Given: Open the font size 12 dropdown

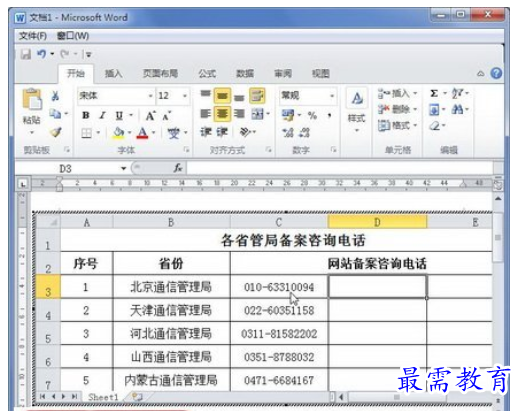Looking at the screenshot, I should pos(184,96).
